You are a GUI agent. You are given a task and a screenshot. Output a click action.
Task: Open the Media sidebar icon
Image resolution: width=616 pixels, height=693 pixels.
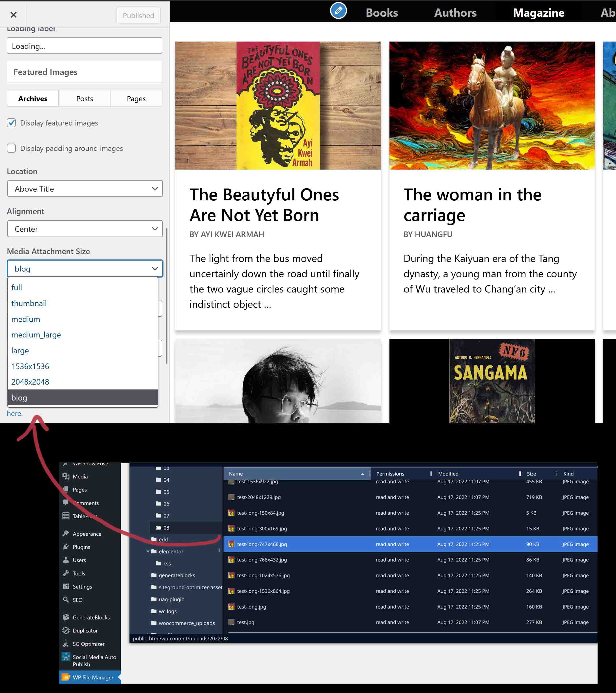[66, 476]
